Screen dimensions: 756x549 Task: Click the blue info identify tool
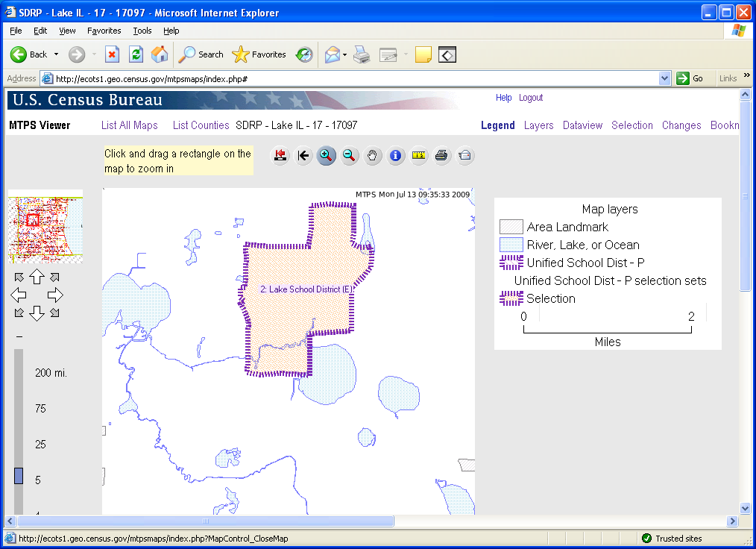coord(396,155)
